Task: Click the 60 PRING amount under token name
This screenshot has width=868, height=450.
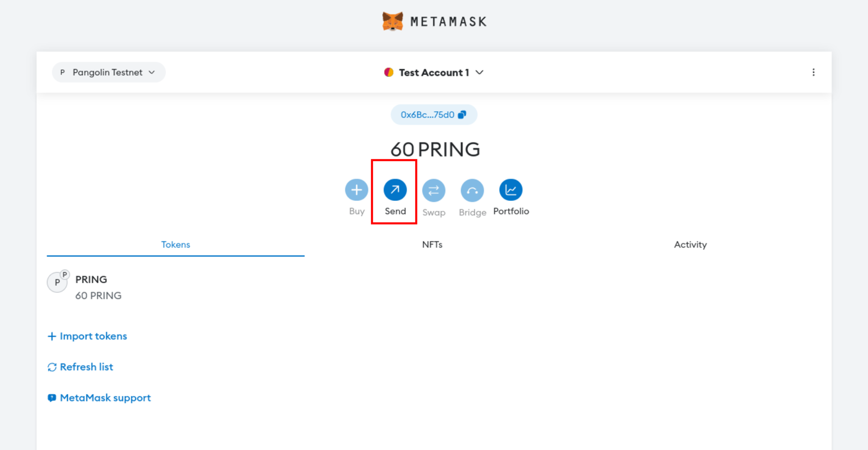Action: click(x=99, y=296)
